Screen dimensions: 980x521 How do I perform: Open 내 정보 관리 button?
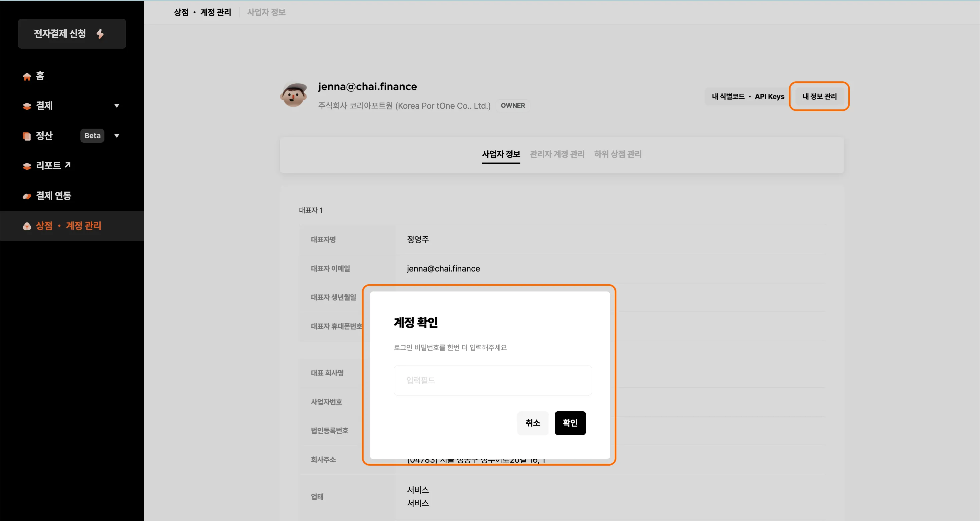(819, 96)
